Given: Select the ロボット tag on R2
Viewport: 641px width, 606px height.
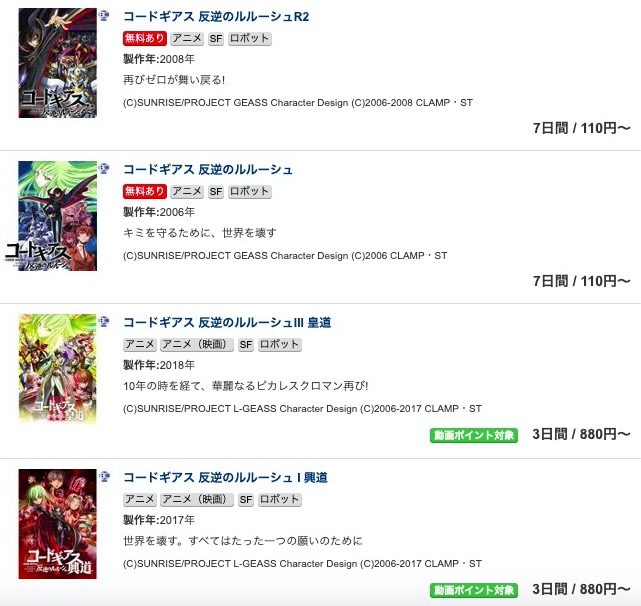Looking at the screenshot, I should [249, 38].
